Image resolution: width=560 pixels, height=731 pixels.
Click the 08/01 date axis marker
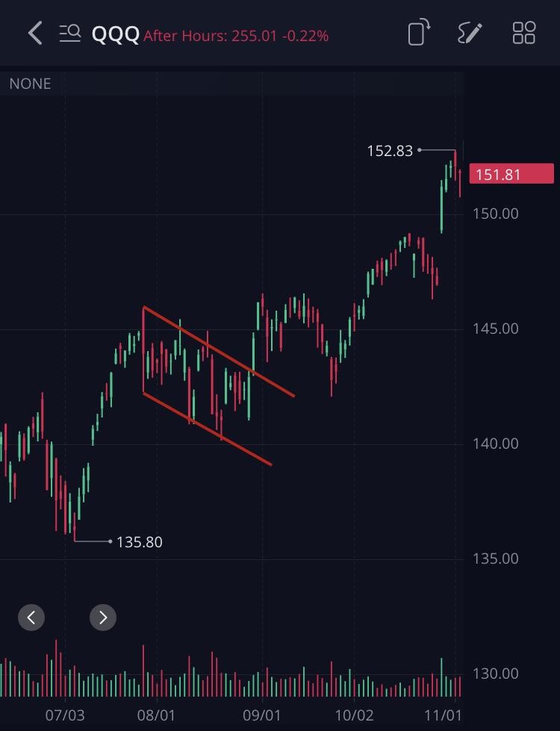tap(156, 715)
